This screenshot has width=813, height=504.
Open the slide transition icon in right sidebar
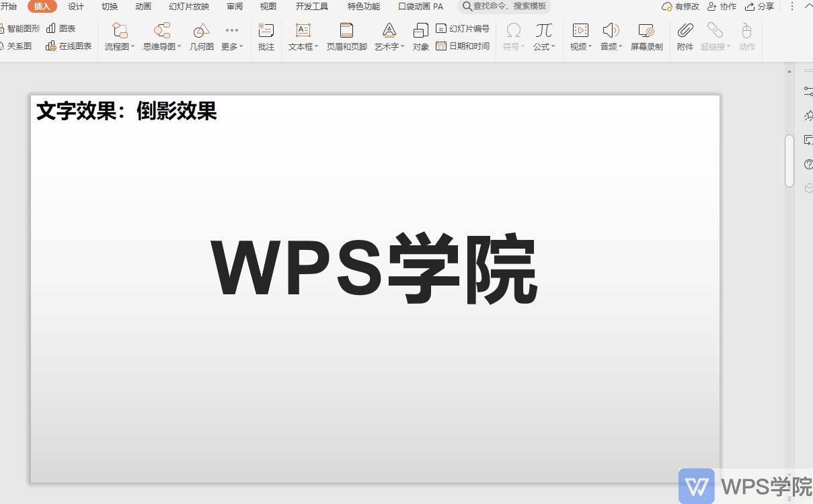[808, 140]
